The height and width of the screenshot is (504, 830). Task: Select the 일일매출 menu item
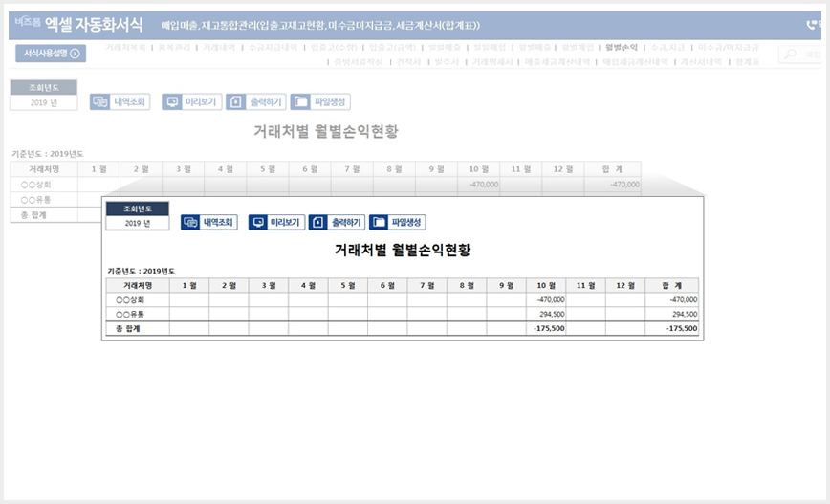point(444,47)
